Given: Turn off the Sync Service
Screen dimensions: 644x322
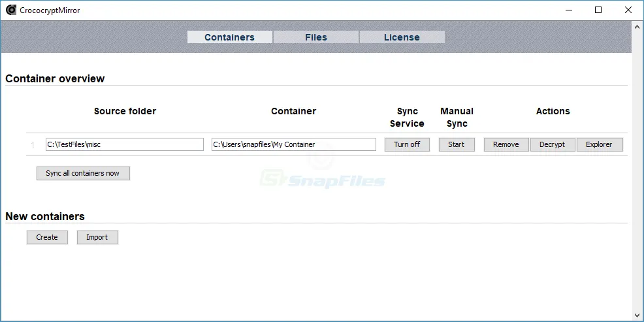Looking at the screenshot, I should point(407,144).
